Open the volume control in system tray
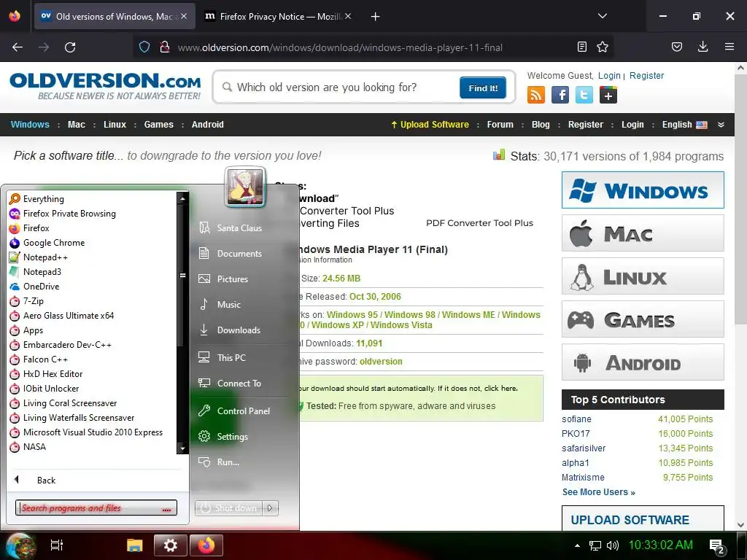The width and height of the screenshot is (747, 560). (x=613, y=545)
